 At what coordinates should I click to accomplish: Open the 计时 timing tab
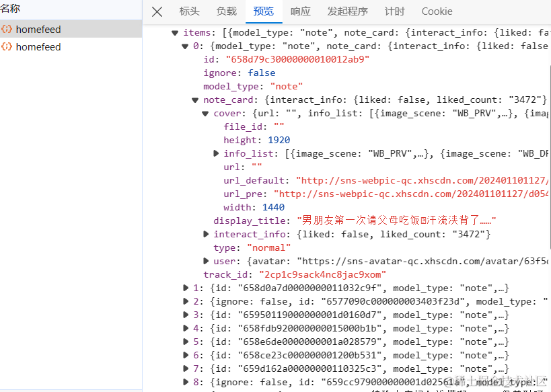point(395,11)
